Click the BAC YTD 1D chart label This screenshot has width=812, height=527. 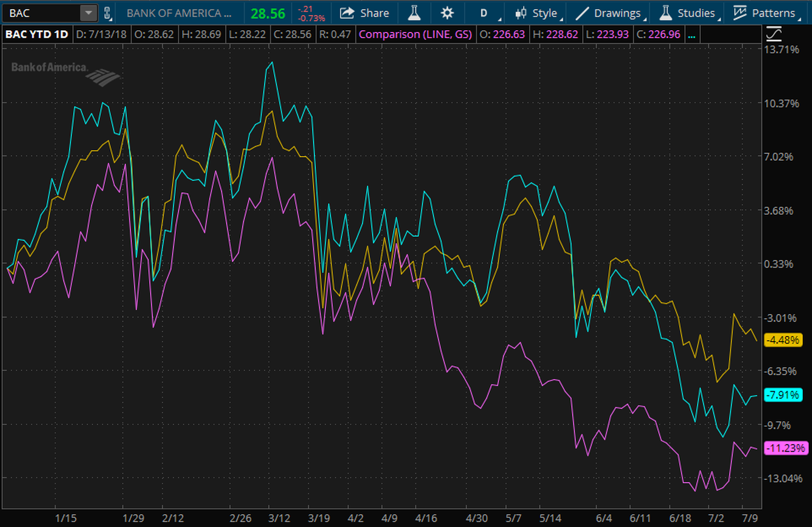pyautogui.click(x=37, y=34)
